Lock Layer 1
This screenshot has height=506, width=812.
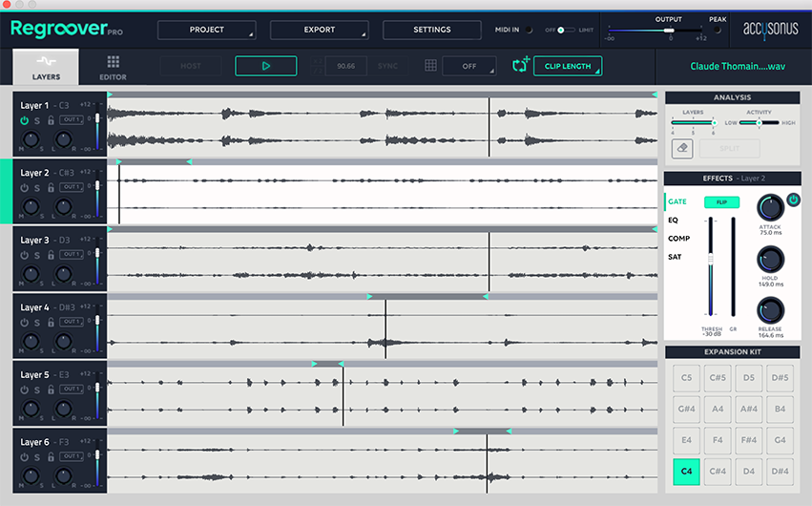(x=51, y=120)
